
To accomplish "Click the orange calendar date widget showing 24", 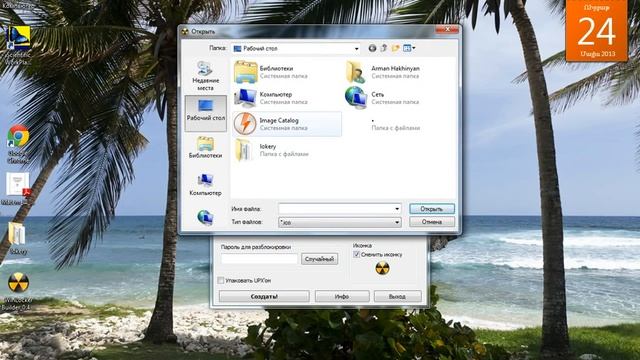I will [x=596, y=30].
